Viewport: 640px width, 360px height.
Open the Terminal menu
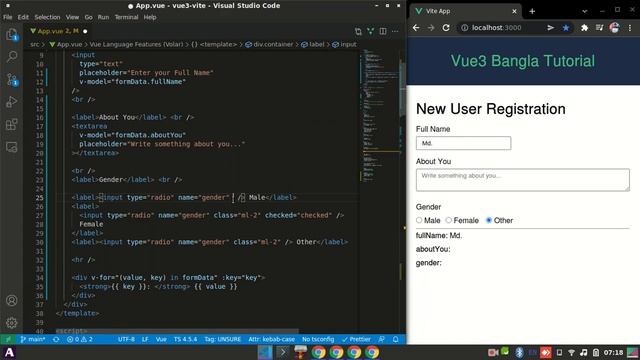[x=126, y=17]
